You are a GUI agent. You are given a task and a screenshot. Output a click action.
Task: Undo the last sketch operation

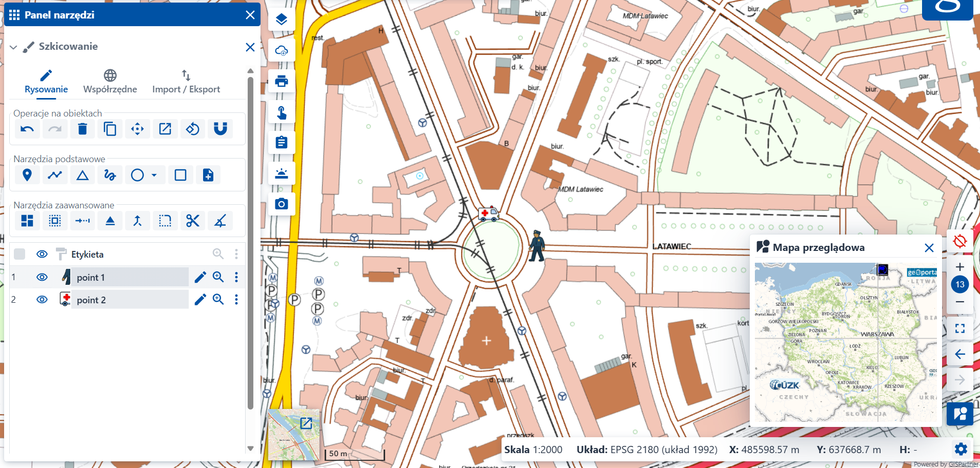coord(27,129)
